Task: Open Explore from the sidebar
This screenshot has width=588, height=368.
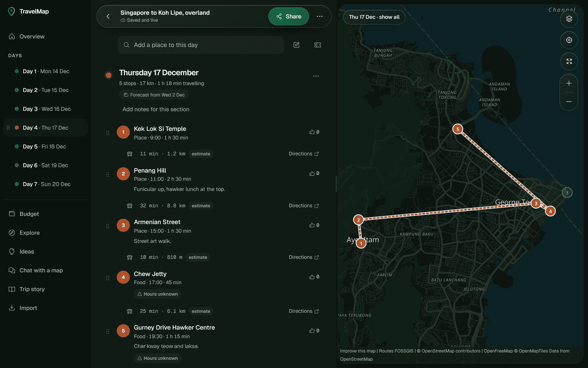Action: (46, 232)
